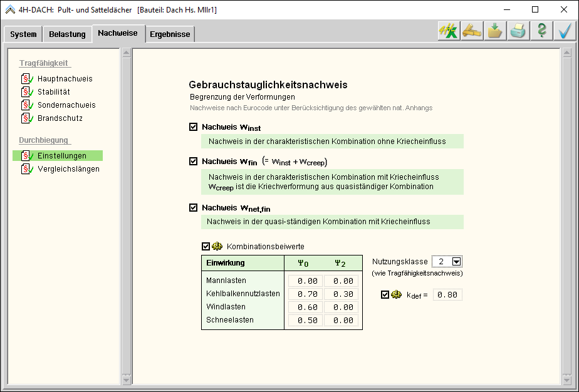The image size is (579, 392).
Task: Go to Vergleichslängen settings
Action: [x=68, y=169]
